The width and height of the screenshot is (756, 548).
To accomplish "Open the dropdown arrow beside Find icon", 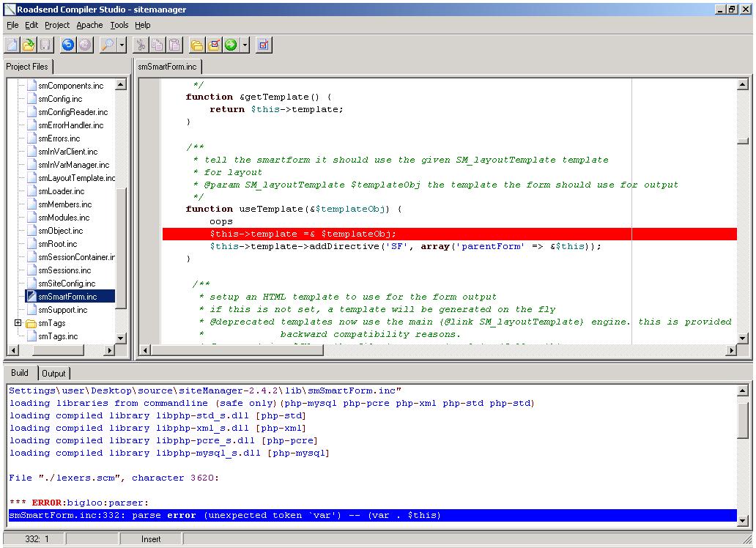I will pyautogui.click(x=122, y=45).
